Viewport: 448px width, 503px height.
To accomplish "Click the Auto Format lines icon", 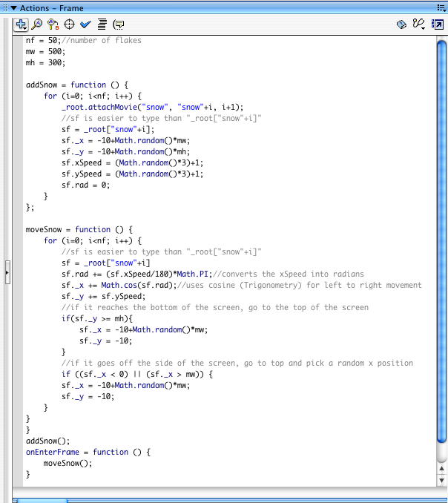I will pyautogui.click(x=102, y=24).
